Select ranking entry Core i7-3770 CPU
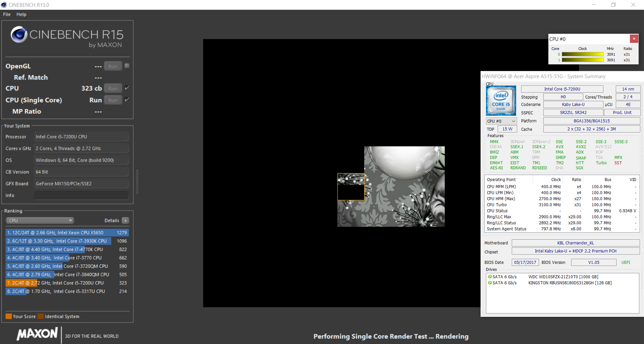Viewport: 644px width, 344px height. point(67,257)
